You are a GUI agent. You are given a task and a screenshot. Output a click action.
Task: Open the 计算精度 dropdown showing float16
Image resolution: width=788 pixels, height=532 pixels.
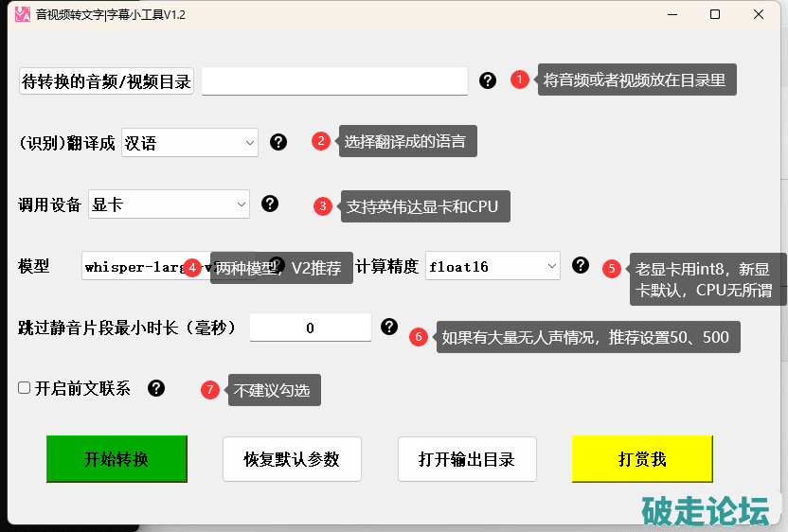click(x=492, y=266)
